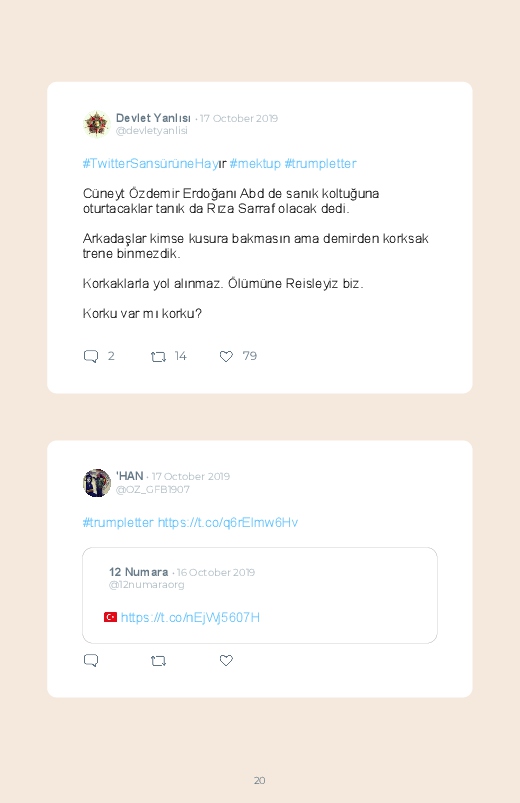Open the #TwitterSansürüneHayır hashtag

point(154,164)
